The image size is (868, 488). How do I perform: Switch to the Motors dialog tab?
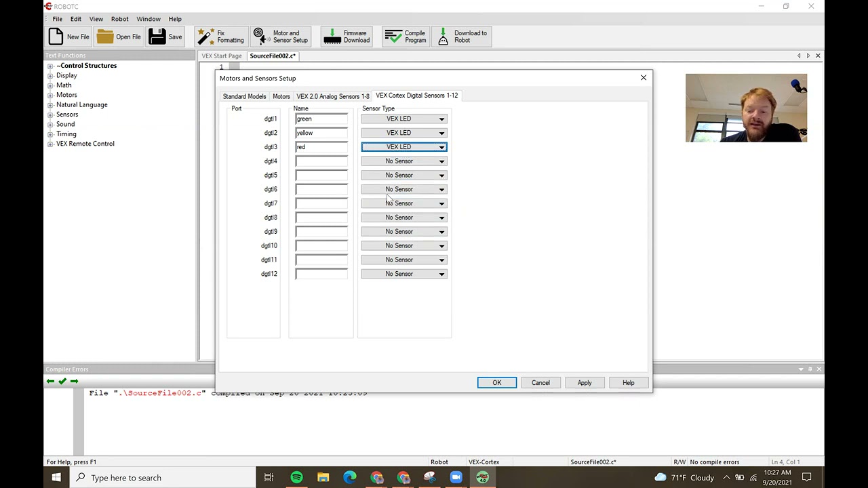tap(281, 96)
